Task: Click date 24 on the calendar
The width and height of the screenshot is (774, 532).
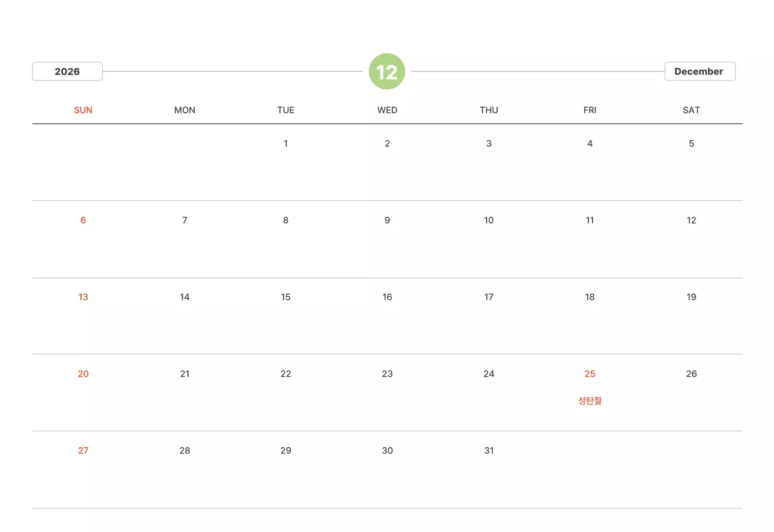Action: [489, 374]
